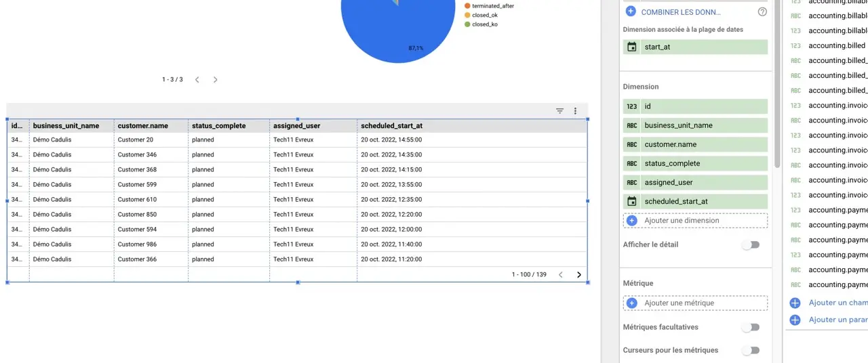Click Combiner les données button

tap(680, 12)
